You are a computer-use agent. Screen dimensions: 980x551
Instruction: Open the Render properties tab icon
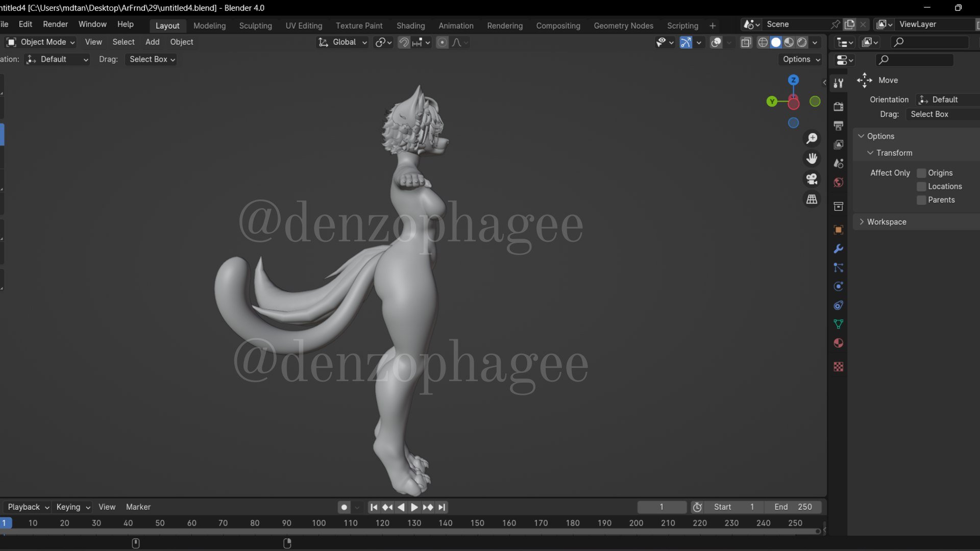click(x=838, y=107)
